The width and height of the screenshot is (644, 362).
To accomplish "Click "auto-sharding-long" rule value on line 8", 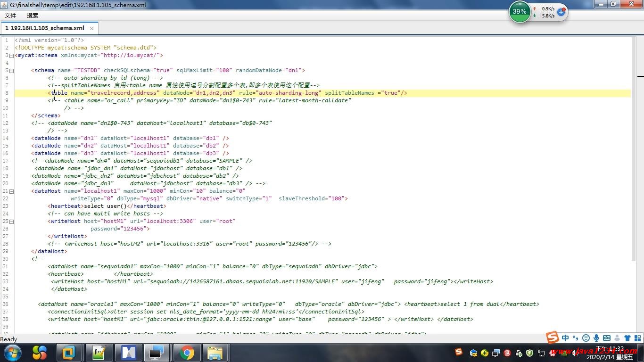I will 289,93.
